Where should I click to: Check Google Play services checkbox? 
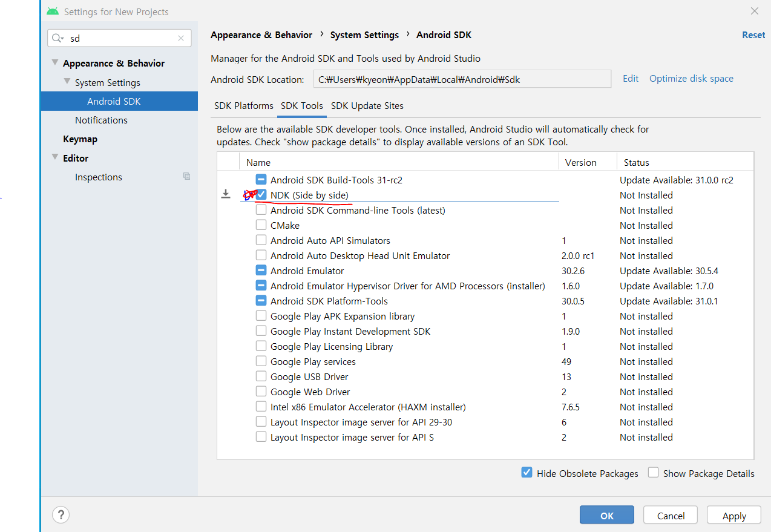tap(261, 361)
